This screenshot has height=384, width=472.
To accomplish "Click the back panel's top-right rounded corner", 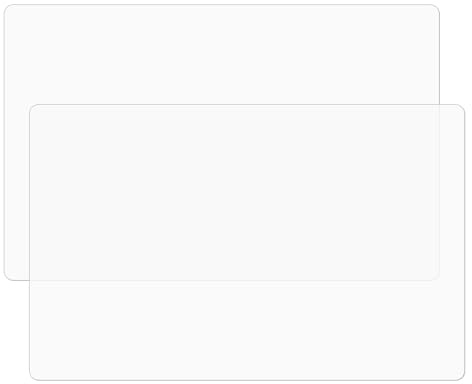I will (436, 8).
